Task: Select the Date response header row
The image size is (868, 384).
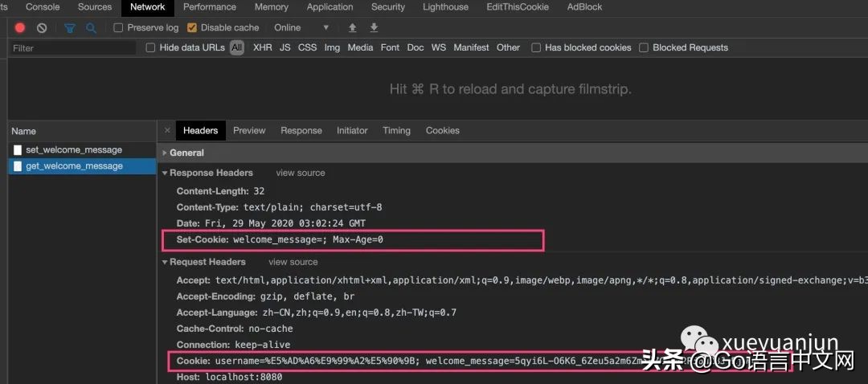Action: point(271,223)
